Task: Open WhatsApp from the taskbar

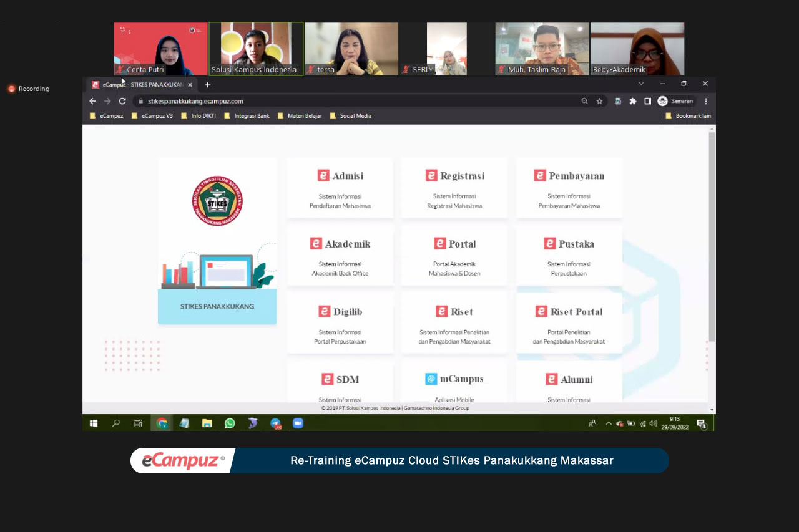Action: pyautogui.click(x=230, y=423)
